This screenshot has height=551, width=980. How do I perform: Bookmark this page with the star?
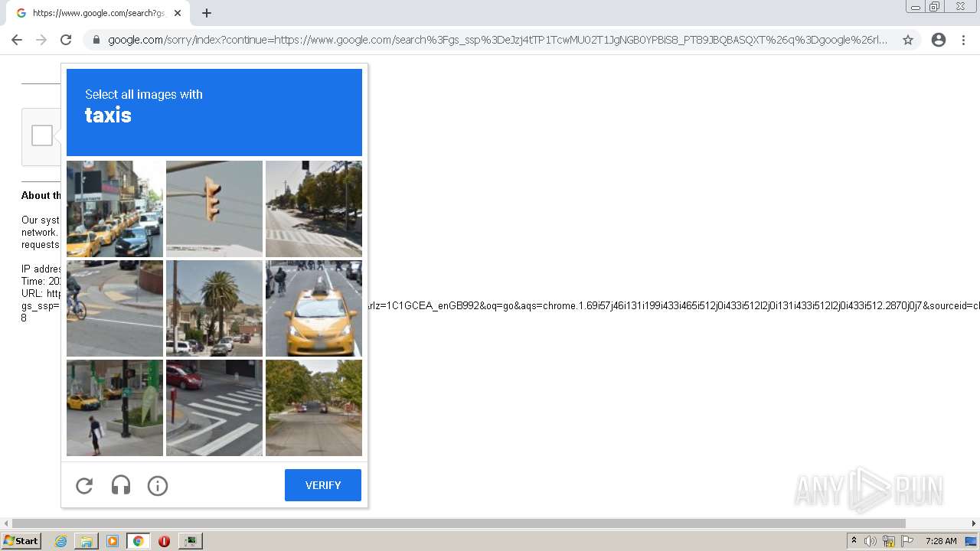pyautogui.click(x=908, y=40)
